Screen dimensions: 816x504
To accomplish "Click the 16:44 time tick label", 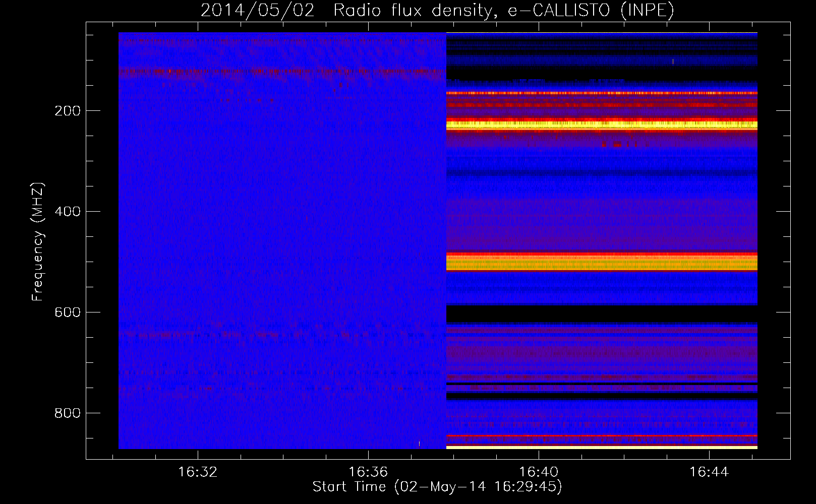I will [709, 472].
